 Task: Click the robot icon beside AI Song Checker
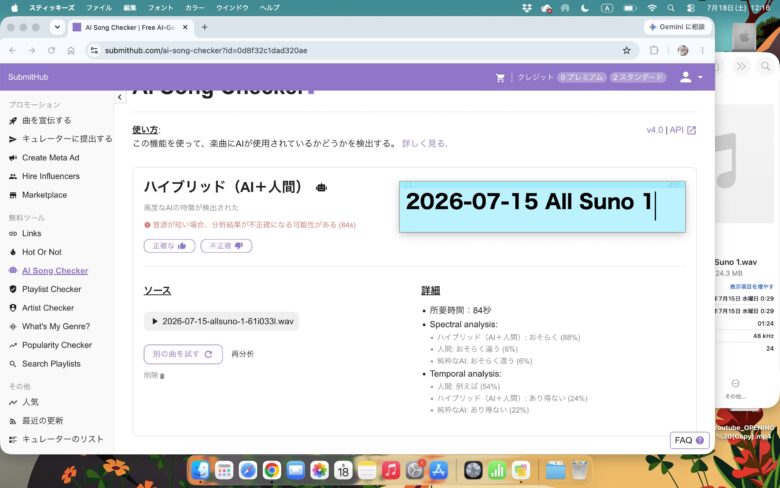tap(13, 271)
